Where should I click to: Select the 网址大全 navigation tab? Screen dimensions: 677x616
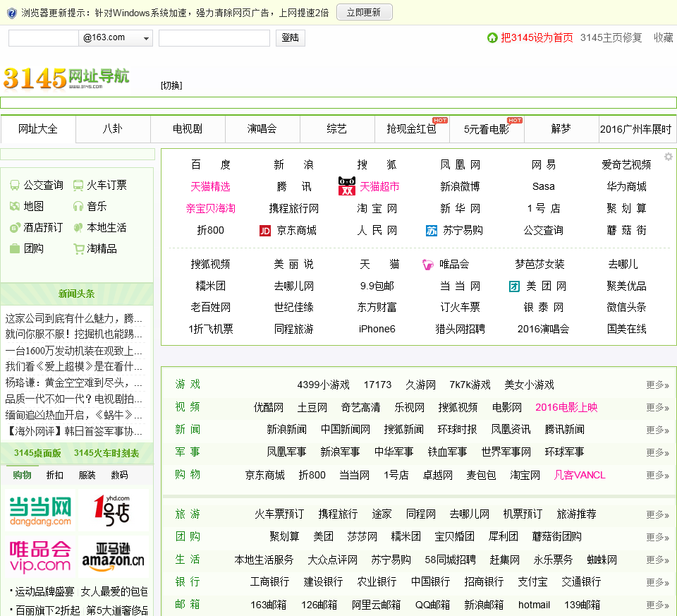[x=38, y=128]
